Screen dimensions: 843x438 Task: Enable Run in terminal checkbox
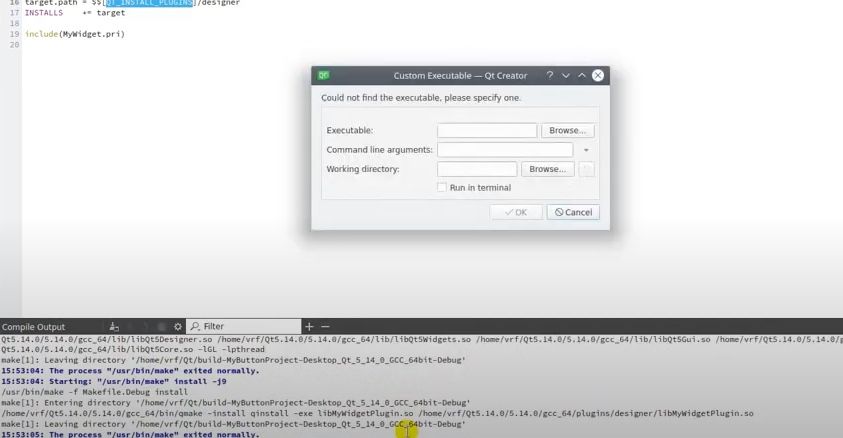click(x=442, y=188)
